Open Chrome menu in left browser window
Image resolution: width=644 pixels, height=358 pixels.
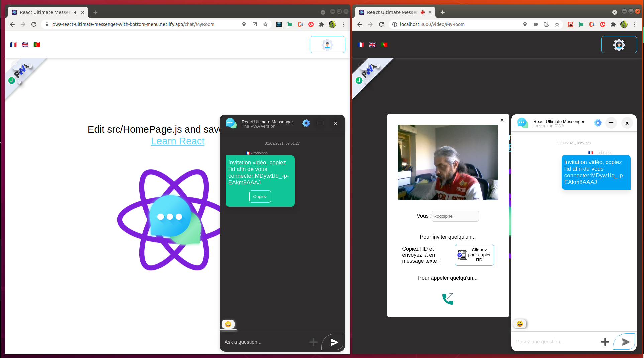coord(343,24)
